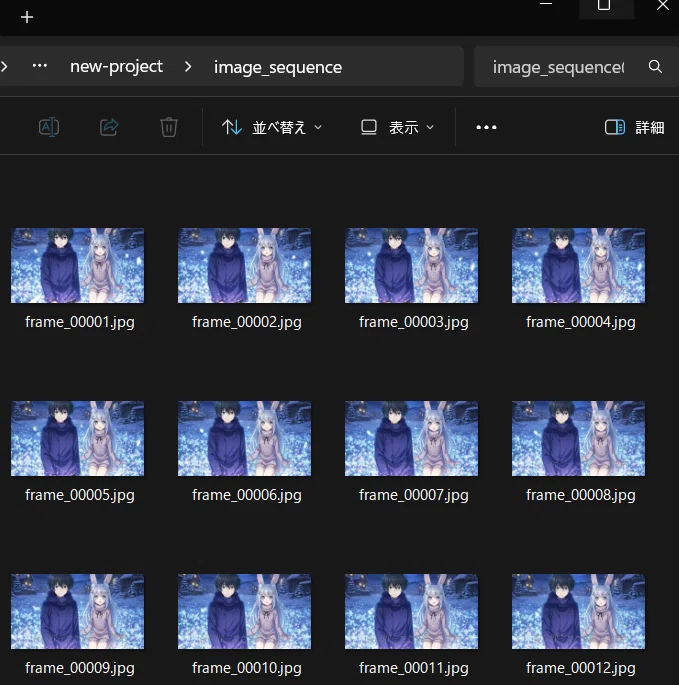Toggle the 詳細 details pane
Viewport: 679px width, 685px height.
635,127
